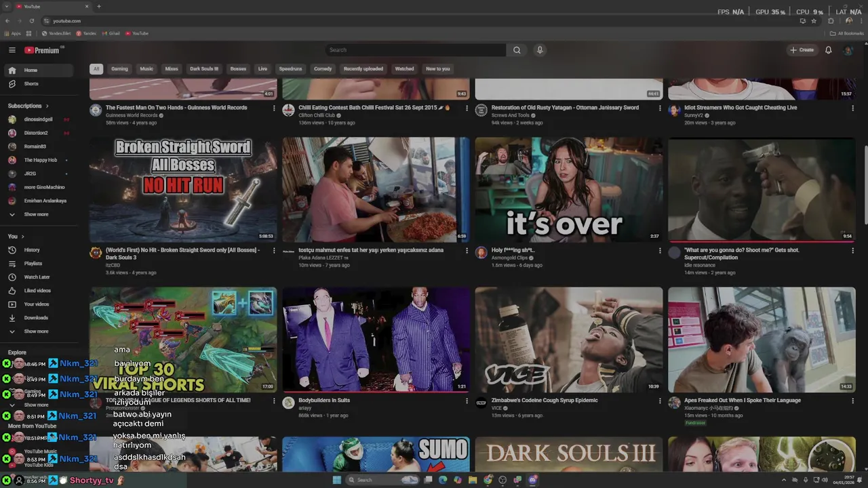The height and width of the screenshot is (488, 868).
Task: Open Shorts in sidebar
Action: 39,84
